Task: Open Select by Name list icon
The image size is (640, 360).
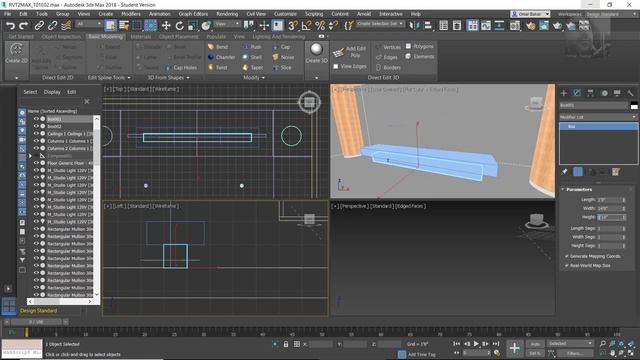Action: tap(124, 26)
